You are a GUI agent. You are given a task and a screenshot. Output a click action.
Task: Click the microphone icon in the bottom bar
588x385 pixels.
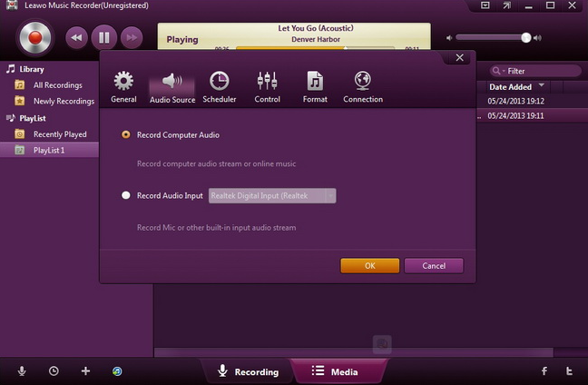tap(22, 371)
